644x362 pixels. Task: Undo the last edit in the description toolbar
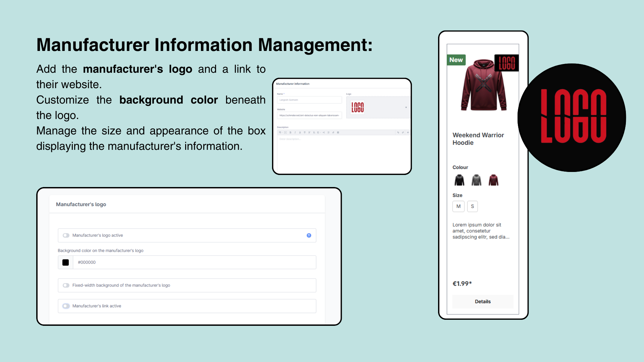click(x=398, y=132)
